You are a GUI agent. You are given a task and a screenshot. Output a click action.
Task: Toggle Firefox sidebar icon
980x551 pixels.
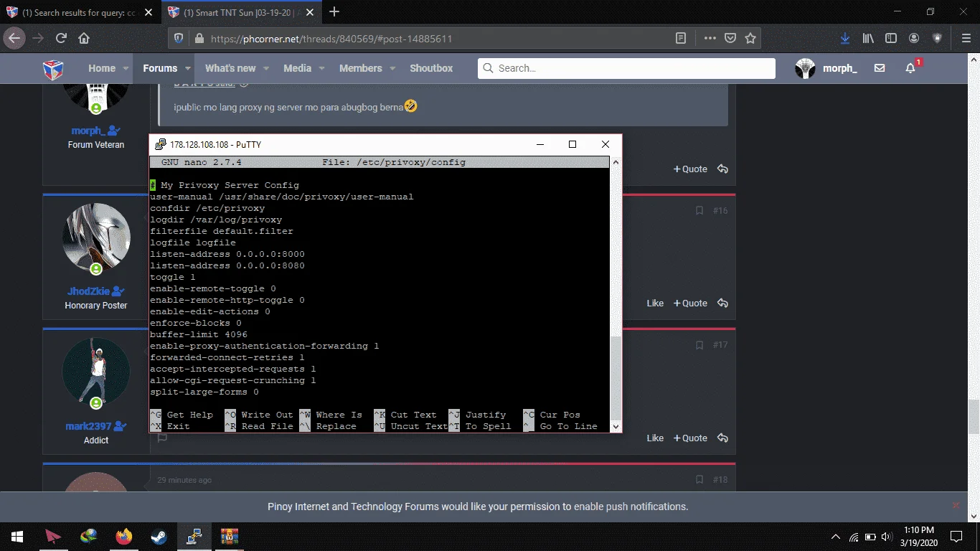tap(891, 38)
